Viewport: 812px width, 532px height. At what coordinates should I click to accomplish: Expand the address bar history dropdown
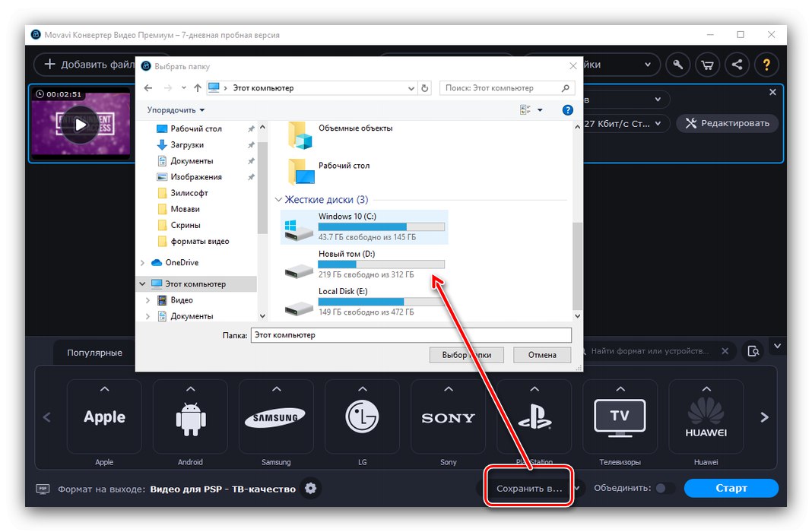411,88
